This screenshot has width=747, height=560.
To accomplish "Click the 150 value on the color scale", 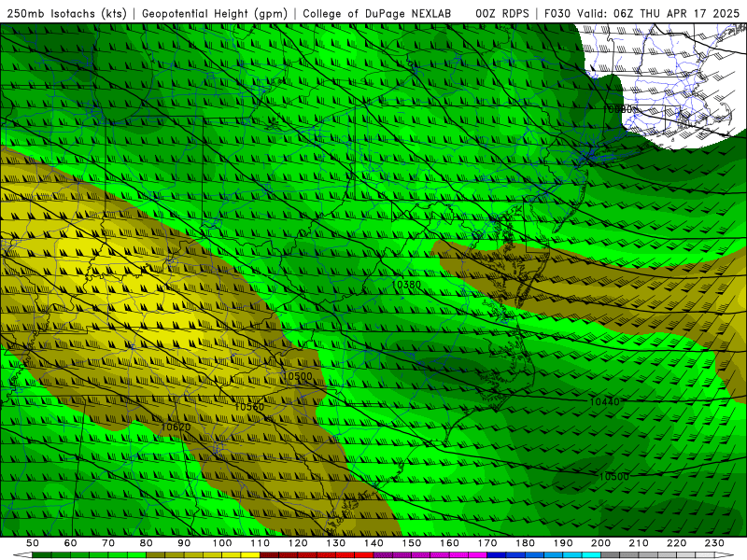I will [412, 543].
